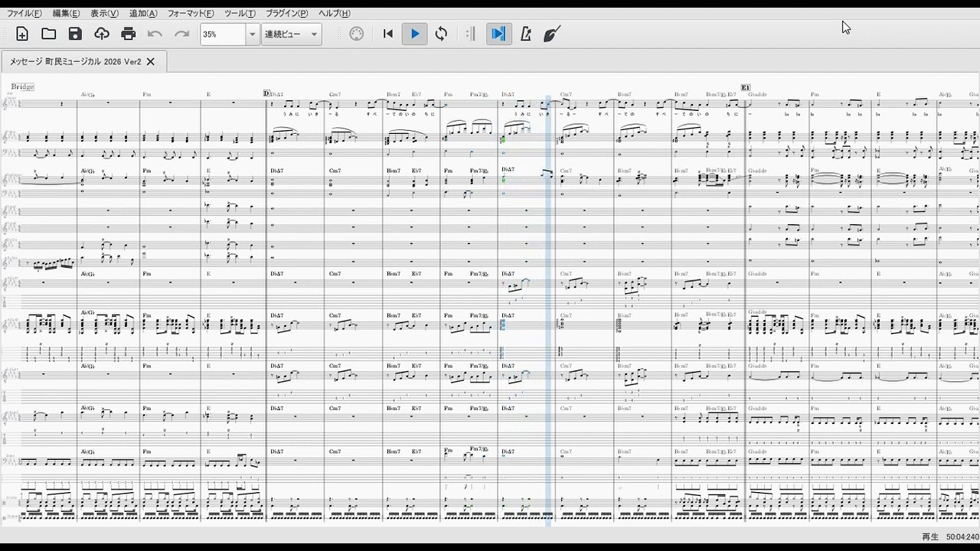This screenshot has height=551, width=980.
Task: Open the ツール(T) menu
Action: 240,14
